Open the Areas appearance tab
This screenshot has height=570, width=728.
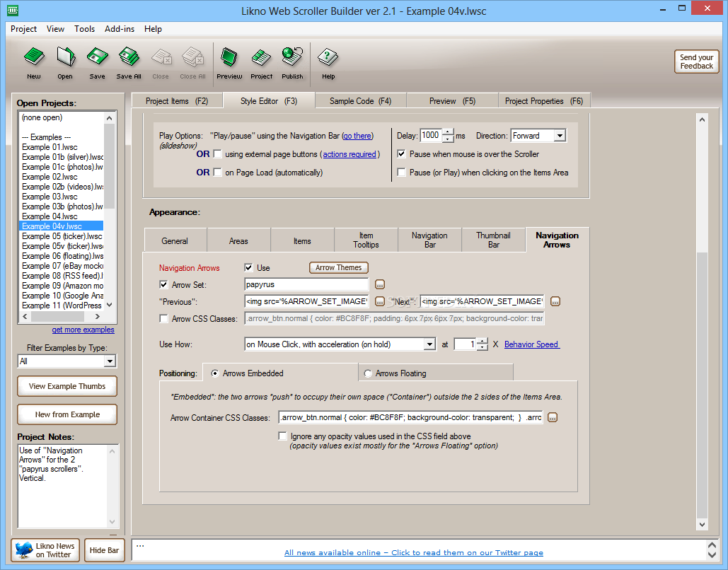(x=238, y=240)
